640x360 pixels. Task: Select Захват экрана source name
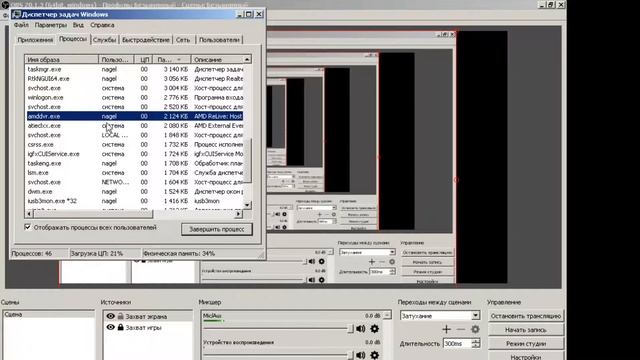[x=146, y=316]
